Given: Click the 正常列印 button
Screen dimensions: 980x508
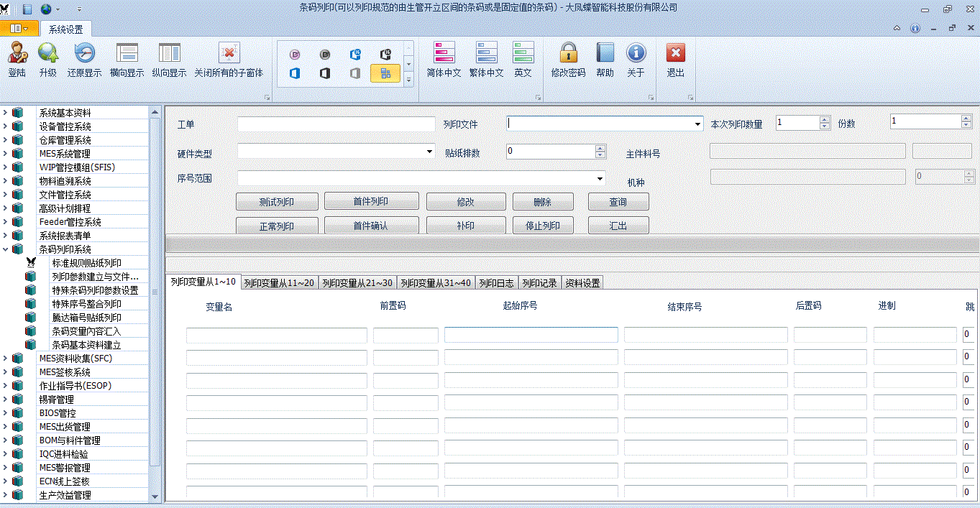Looking at the screenshot, I should [277, 226].
